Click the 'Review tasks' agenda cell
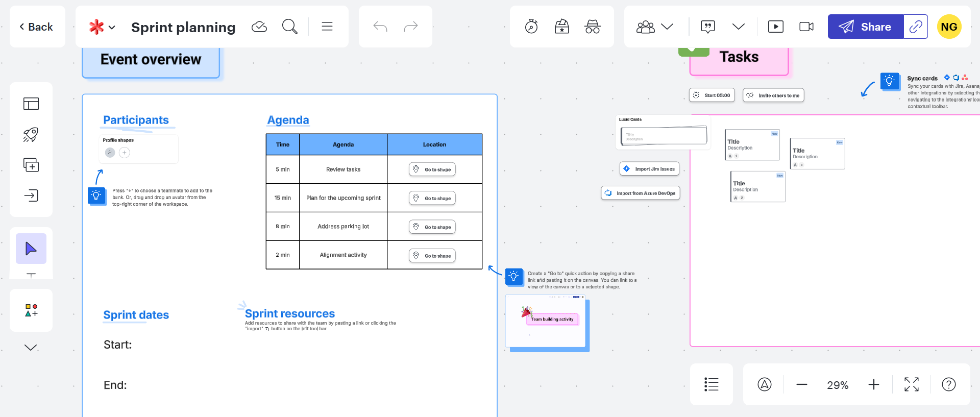Image resolution: width=980 pixels, height=417 pixels. point(343,169)
